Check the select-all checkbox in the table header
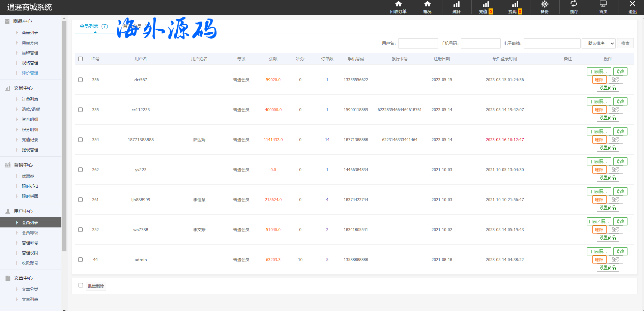Screen dimensions: 644x311 coord(81,59)
